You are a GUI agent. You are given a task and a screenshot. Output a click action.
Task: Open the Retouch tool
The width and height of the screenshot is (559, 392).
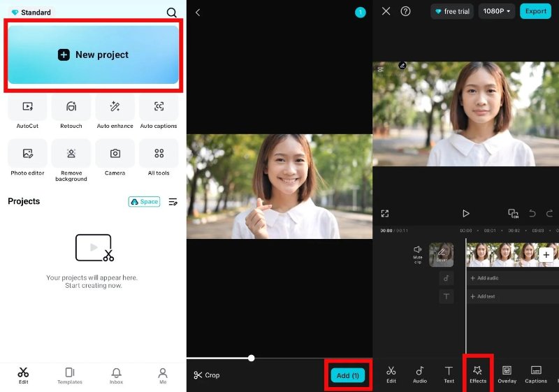(x=71, y=108)
